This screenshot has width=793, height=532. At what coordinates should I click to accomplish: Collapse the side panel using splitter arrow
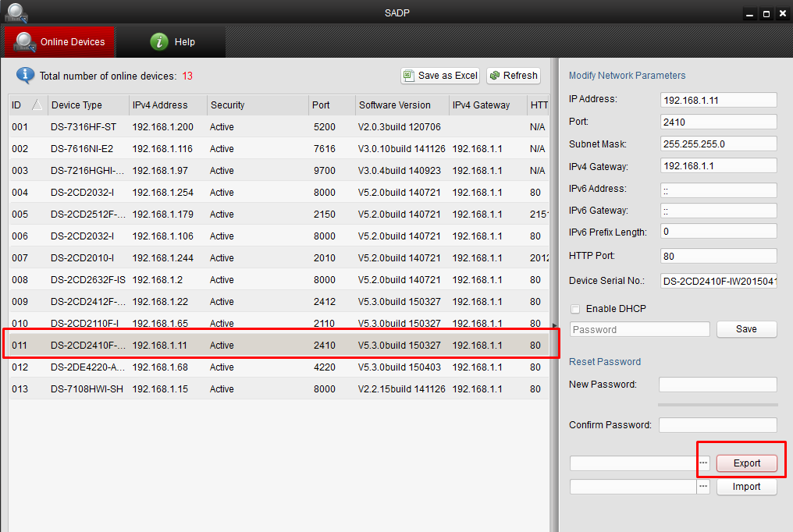555,325
